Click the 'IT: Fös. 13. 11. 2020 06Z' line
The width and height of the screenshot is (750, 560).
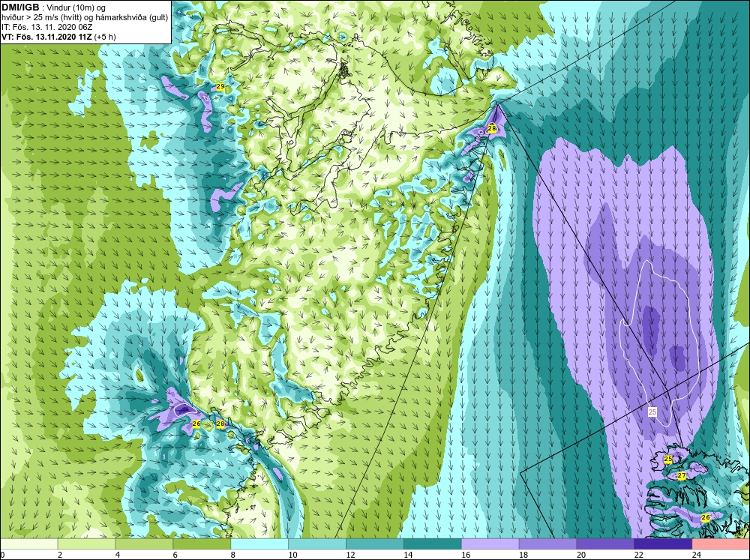coord(46,27)
